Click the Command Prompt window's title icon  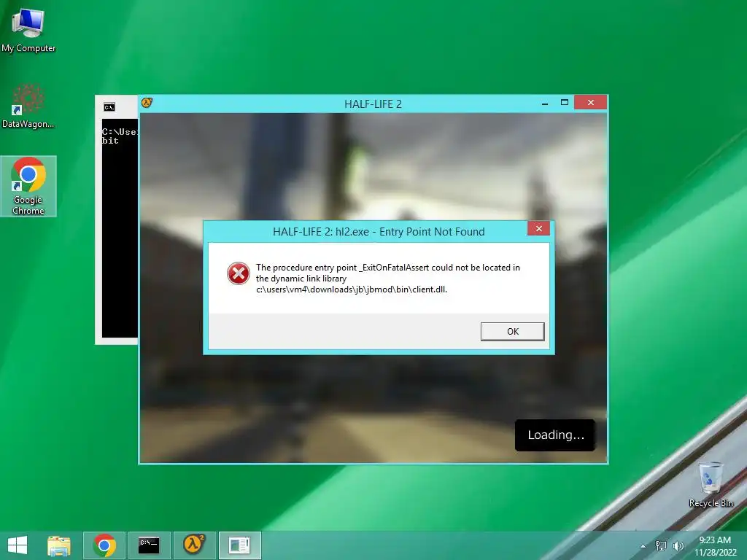pos(109,107)
